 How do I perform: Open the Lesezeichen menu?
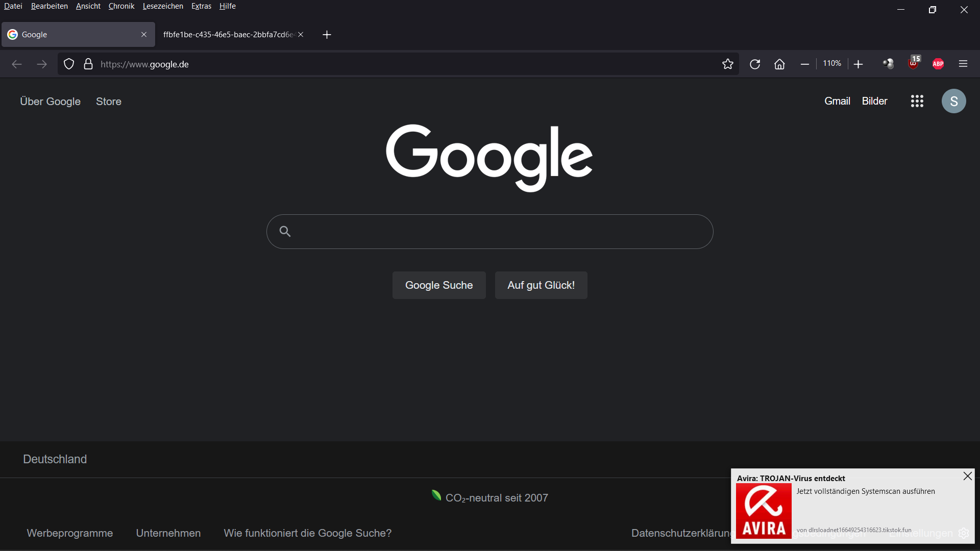click(x=163, y=6)
